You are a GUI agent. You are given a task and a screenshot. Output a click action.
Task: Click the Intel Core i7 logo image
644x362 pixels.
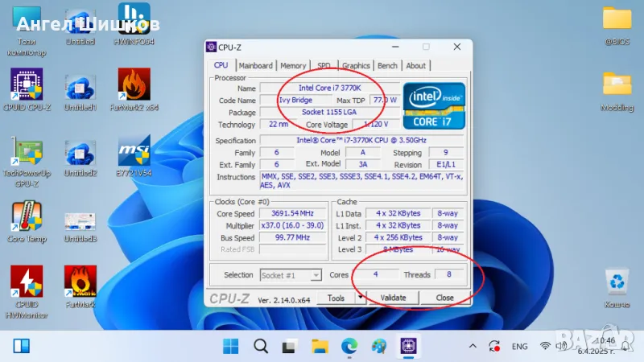(x=432, y=105)
